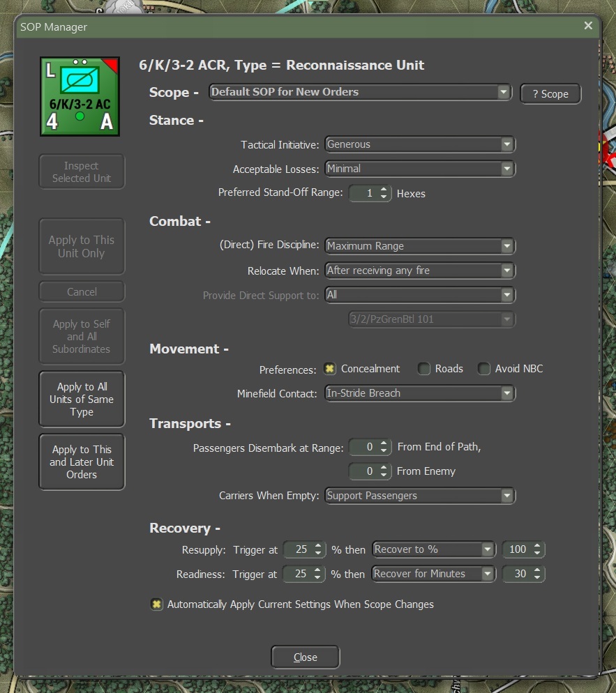The image size is (616, 693).
Task: Expand the Minefield Contact dropdown
Action: [x=419, y=393]
